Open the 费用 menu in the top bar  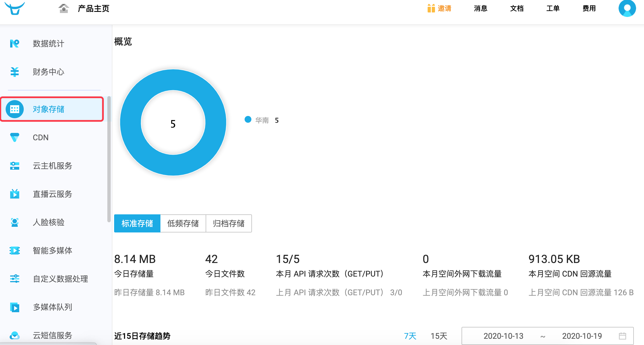tap(589, 8)
